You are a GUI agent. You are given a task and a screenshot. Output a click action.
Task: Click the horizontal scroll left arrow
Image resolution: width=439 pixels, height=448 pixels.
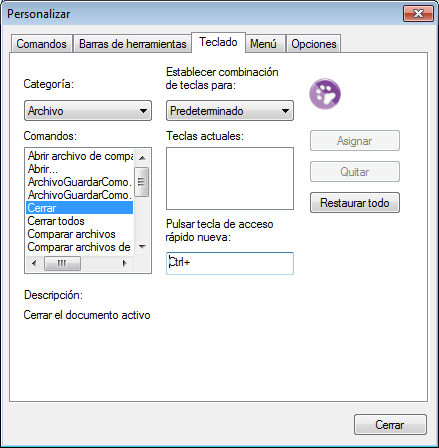tap(34, 263)
